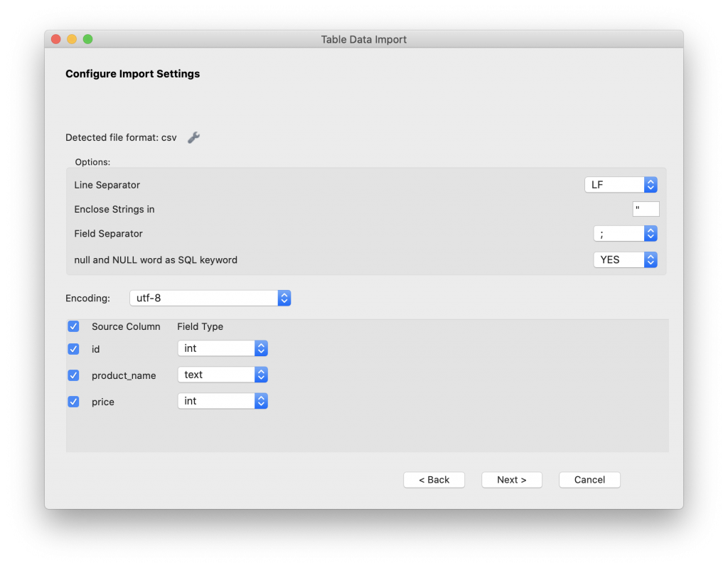Open the Encoding utf-8 combo box

(210, 298)
